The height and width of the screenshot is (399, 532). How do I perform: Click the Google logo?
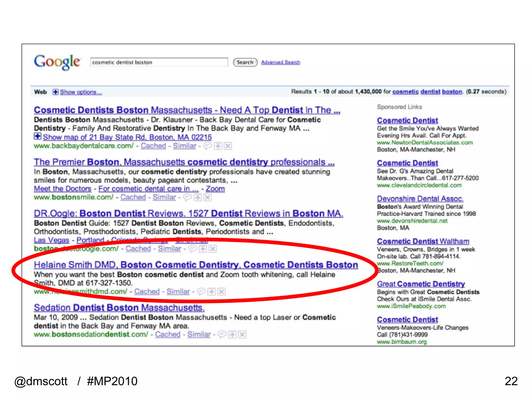click(x=57, y=62)
